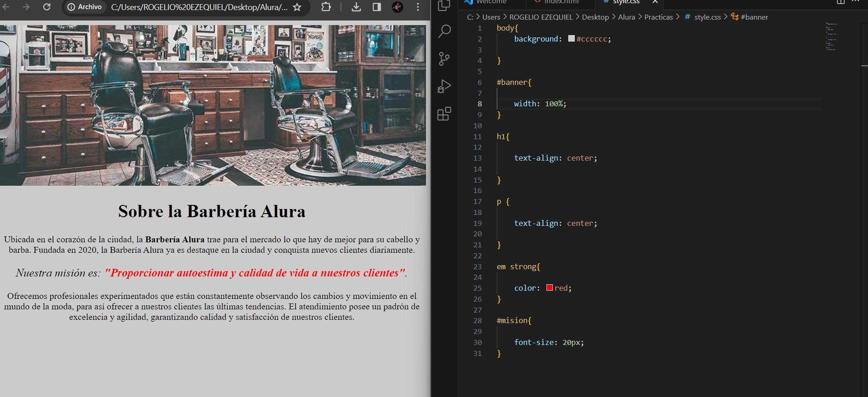Click the red mission statement text
The height and width of the screenshot is (397, 868).
(255, 273)
